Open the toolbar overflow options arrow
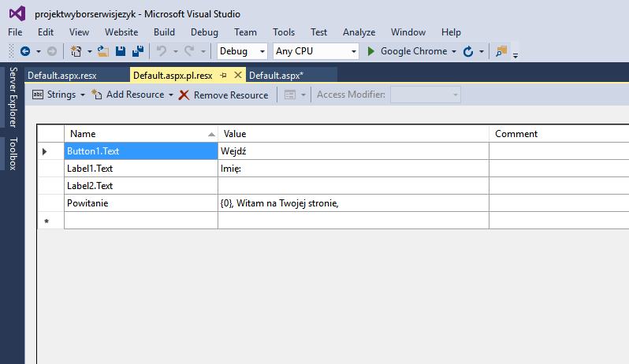 pos(515,55)
